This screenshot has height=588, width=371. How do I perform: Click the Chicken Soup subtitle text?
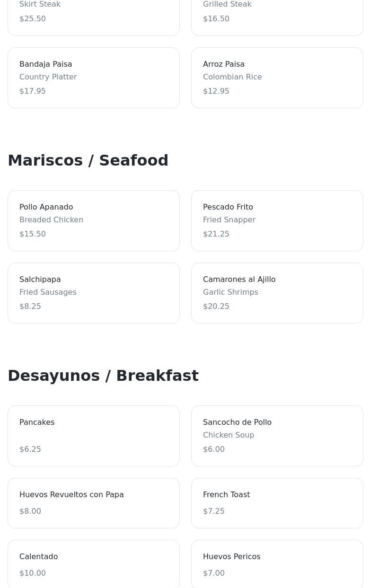(x=229, y=435)
